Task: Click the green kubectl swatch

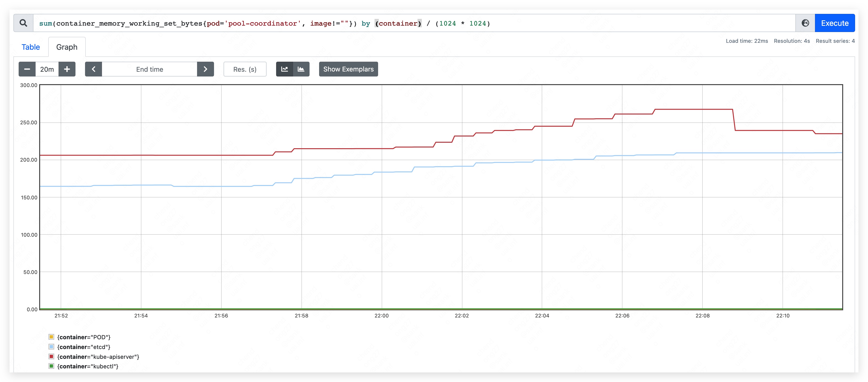Action: 51,366
